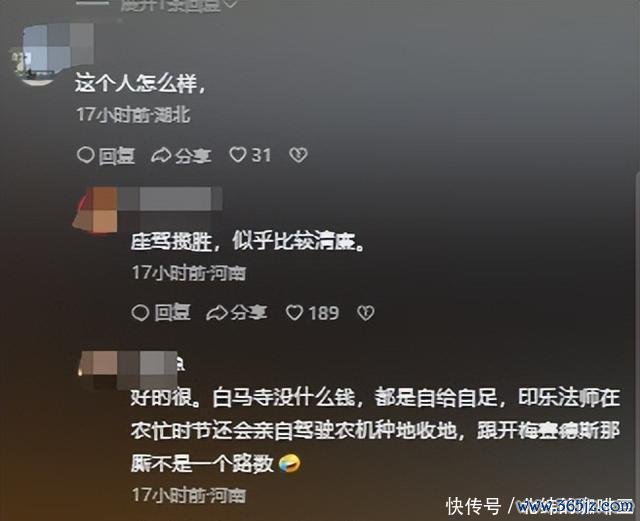
Task: Like the comment with 189 likes
Action: pos(294,313)
